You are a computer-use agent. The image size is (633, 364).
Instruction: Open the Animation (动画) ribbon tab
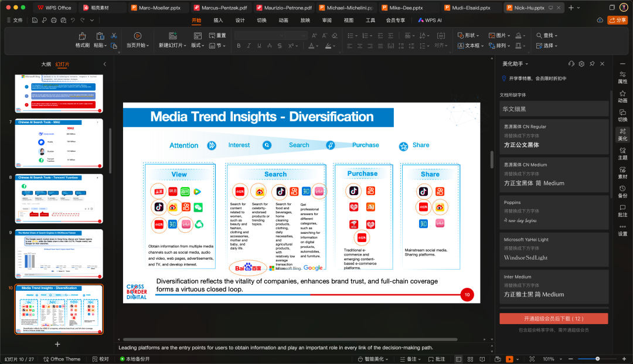[284, 20]
